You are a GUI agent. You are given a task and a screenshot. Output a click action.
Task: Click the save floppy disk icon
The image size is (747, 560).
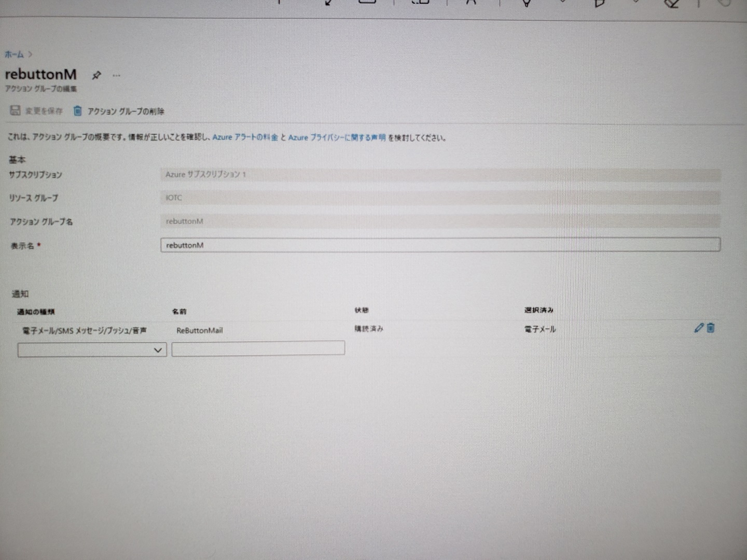tap(15, 110)
